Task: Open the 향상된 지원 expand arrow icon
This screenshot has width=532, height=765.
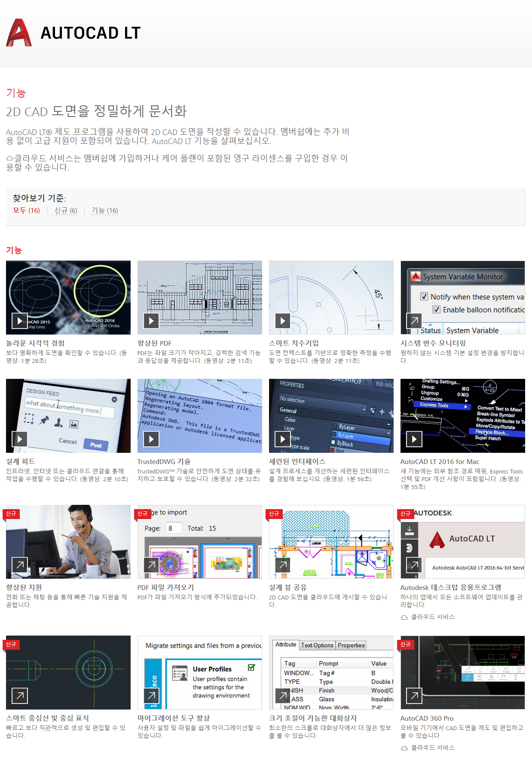Action: coord(20,565)
